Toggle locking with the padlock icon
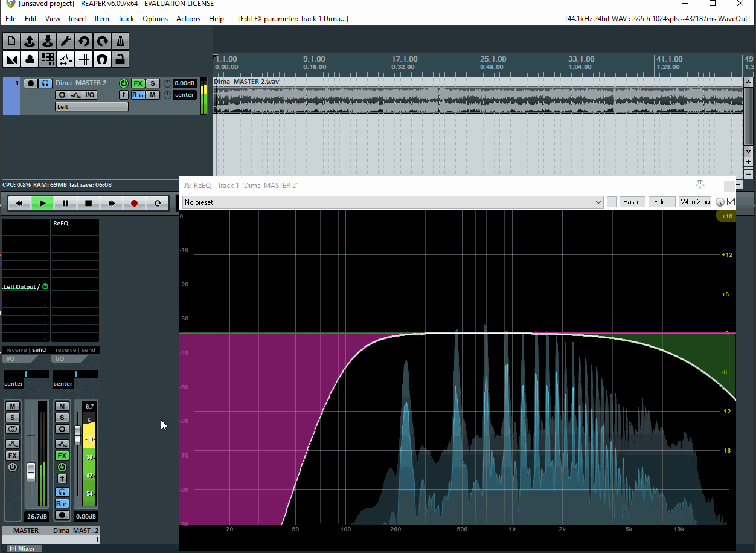 coord(121,59)
